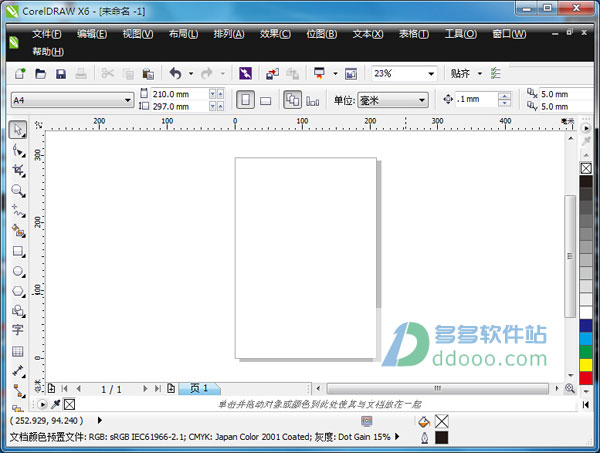Click the Search content icon
600x453 pixels.
tap(245, 73)
